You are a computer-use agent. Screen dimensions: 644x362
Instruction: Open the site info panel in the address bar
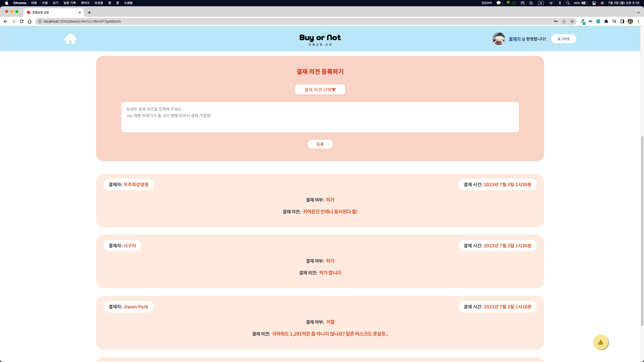tap(39, 21)
